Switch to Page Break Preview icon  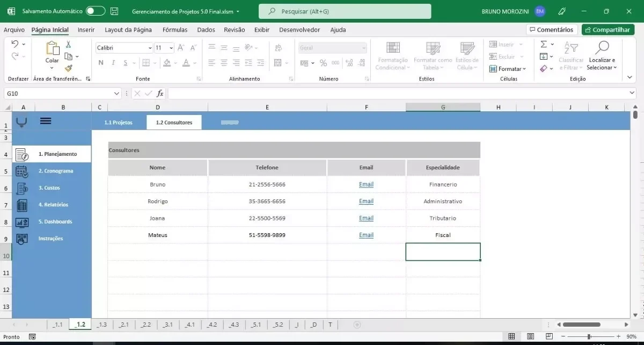point(549,336)
